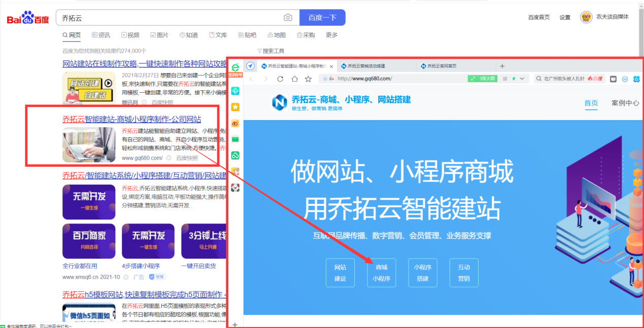644x328 pixels.
Task: Open the mail icon in the sidebar
Action: click(235, 139)
